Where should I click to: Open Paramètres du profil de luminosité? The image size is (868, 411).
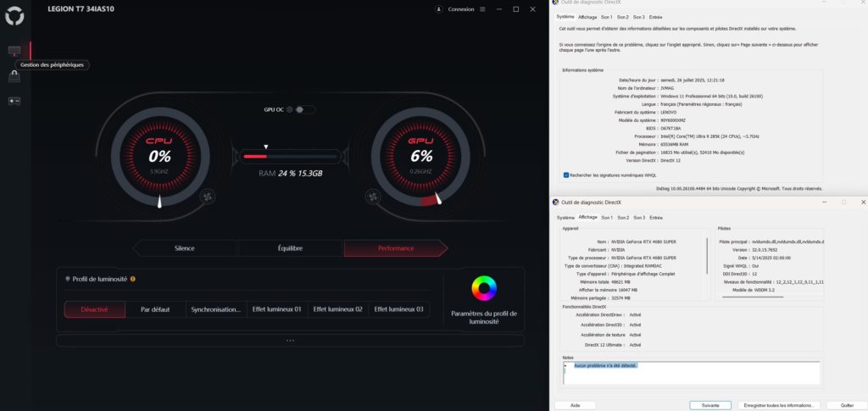tap(484, 317)
